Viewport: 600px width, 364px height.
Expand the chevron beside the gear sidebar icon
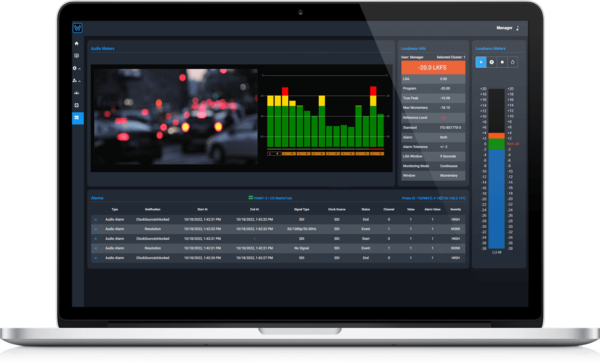click(x=80, y=69)
